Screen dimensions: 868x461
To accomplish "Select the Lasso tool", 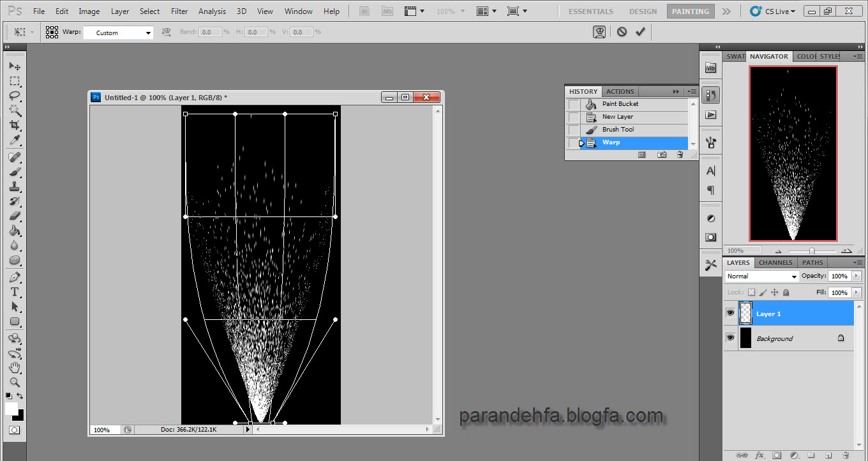I will click(x=15, y=96).
